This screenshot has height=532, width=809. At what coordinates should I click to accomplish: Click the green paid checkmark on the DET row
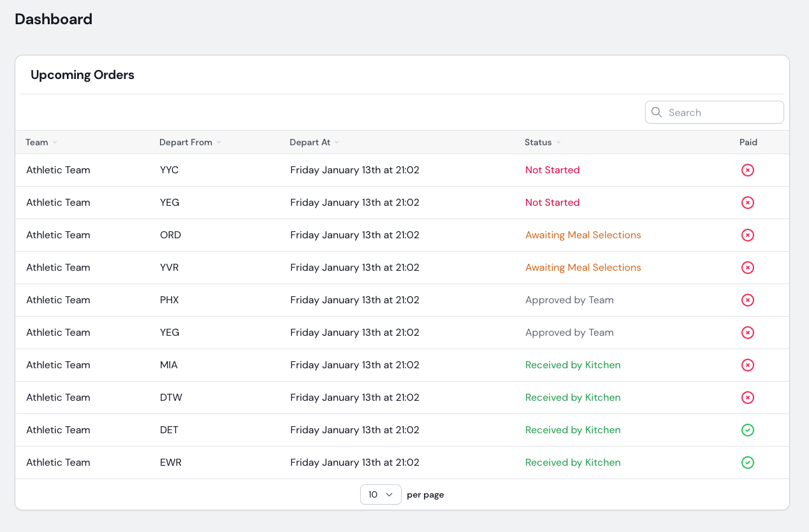[748, 430]
